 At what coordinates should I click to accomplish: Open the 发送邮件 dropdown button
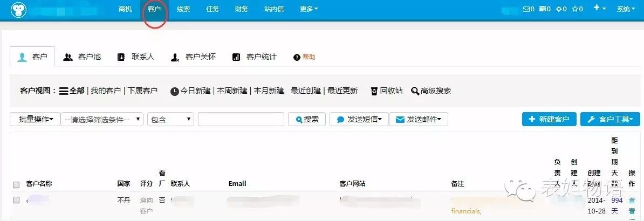tap(418, 119)
